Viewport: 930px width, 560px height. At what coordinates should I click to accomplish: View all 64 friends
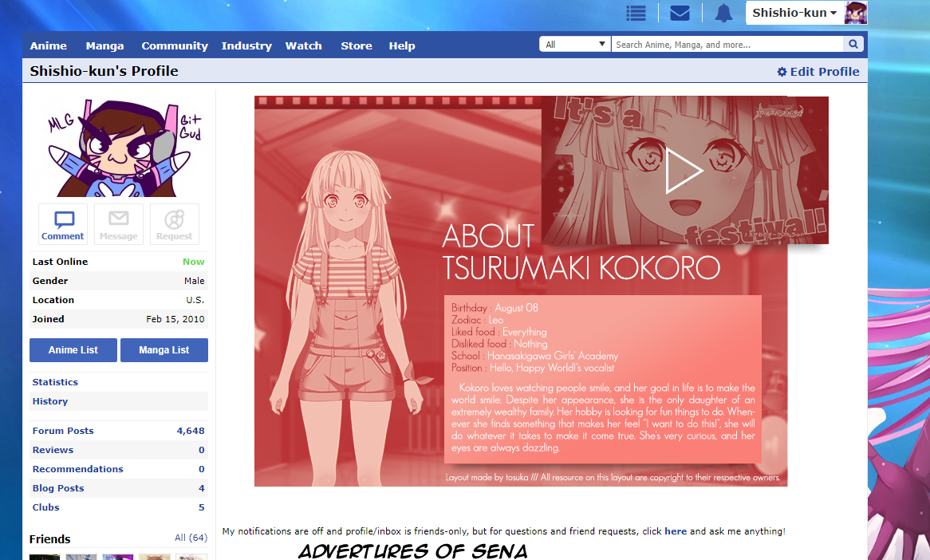191,538
